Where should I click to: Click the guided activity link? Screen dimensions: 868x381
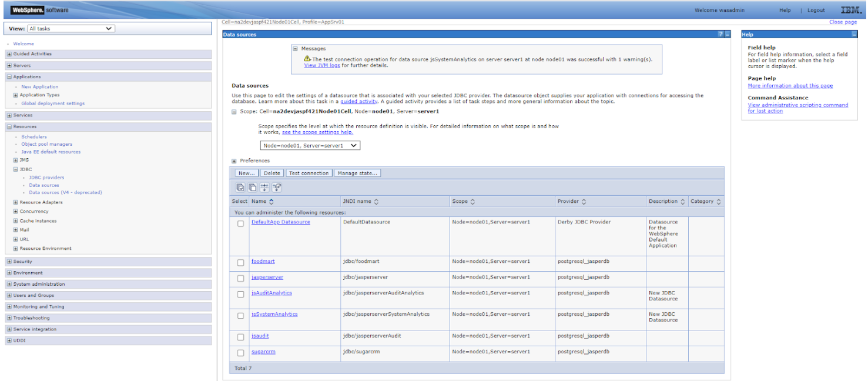pyautogui.click(x=360, y=101)
